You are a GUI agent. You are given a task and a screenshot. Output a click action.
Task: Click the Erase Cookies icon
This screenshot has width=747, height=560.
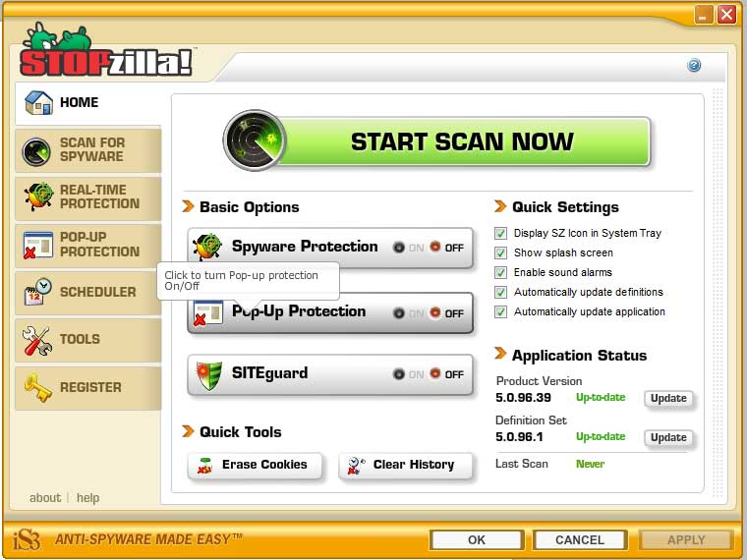click(204, 466)
